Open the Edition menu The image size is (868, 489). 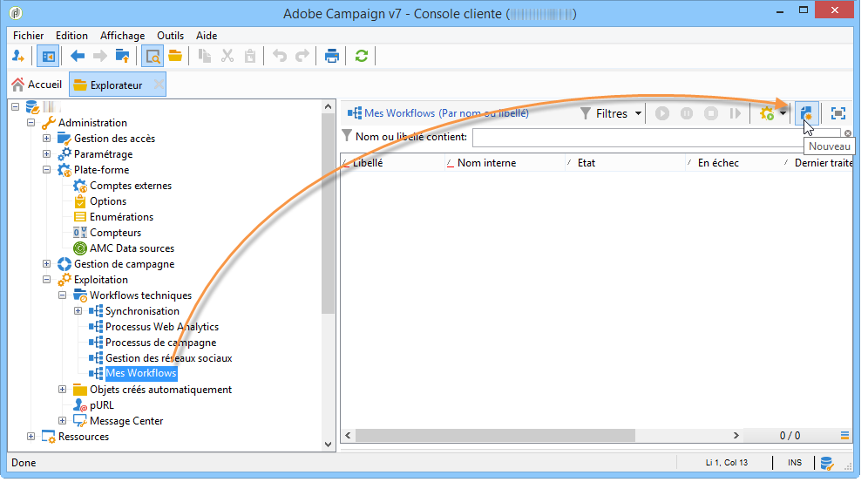71,36
